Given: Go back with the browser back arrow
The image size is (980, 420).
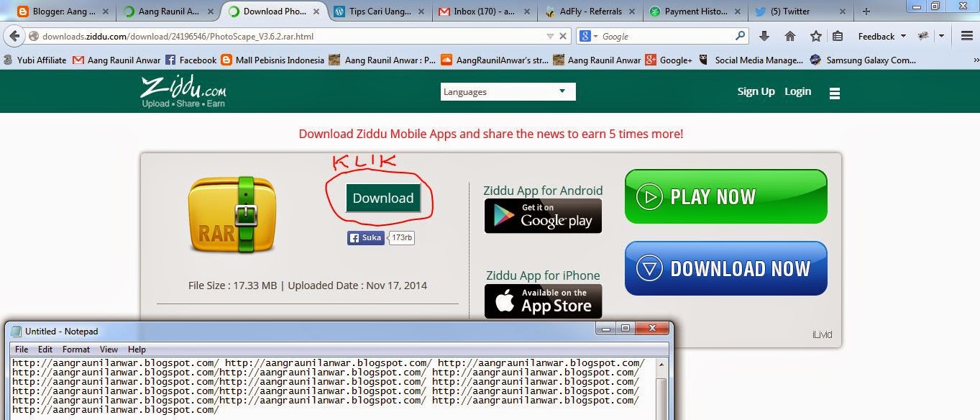Looking at the screenshot, I should 14,36.
